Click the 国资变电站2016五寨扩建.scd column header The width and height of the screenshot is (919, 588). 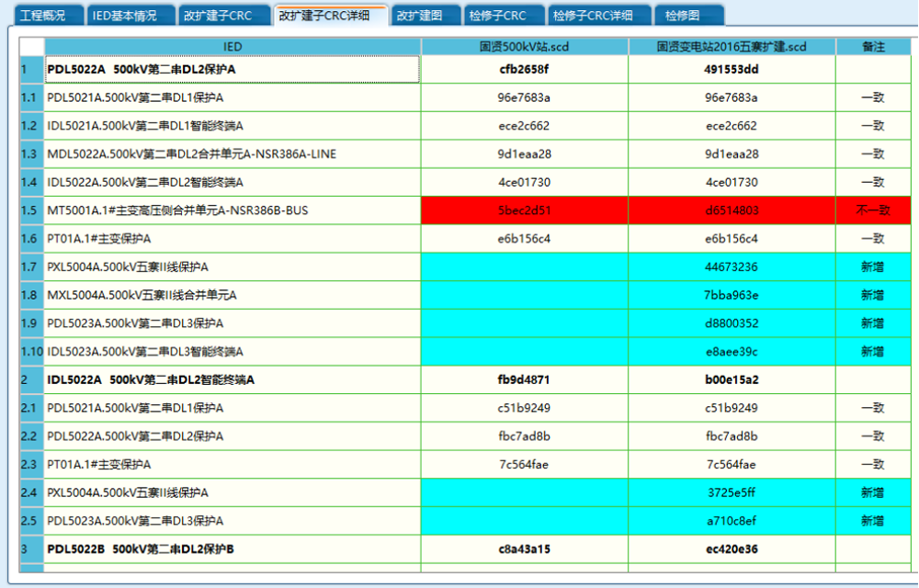(x=732, y=46)
